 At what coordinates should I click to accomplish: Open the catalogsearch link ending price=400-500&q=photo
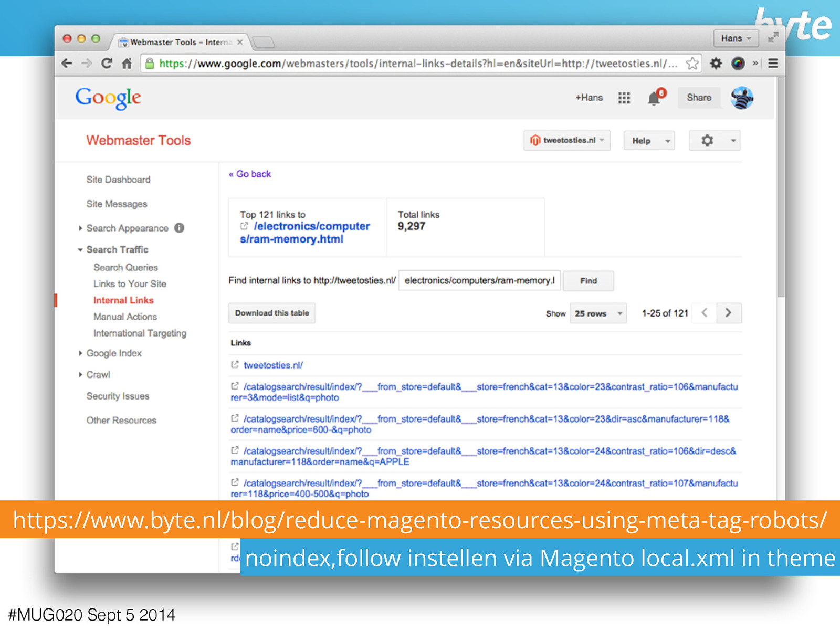coord(484,488)
